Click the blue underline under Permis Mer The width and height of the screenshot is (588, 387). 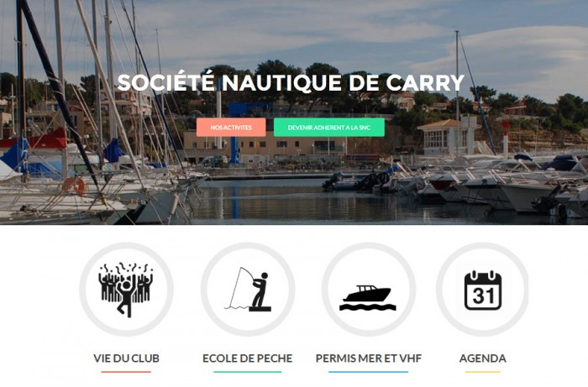368,372
